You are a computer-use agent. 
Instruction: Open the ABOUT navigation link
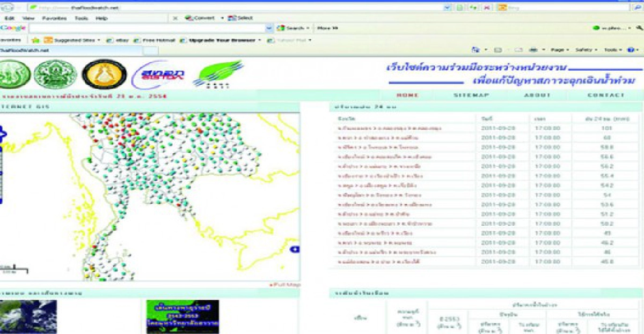pos(537,95)
